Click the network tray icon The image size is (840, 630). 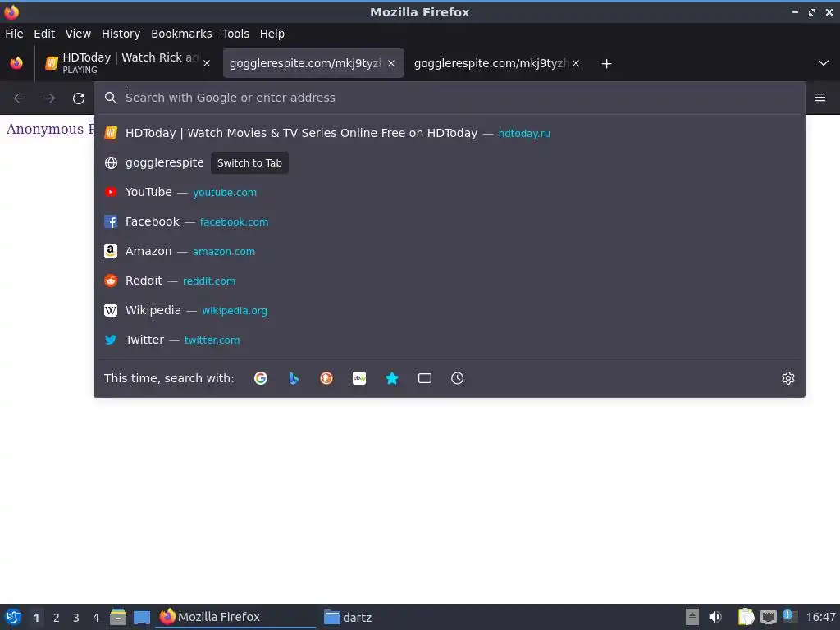point(768,617)
